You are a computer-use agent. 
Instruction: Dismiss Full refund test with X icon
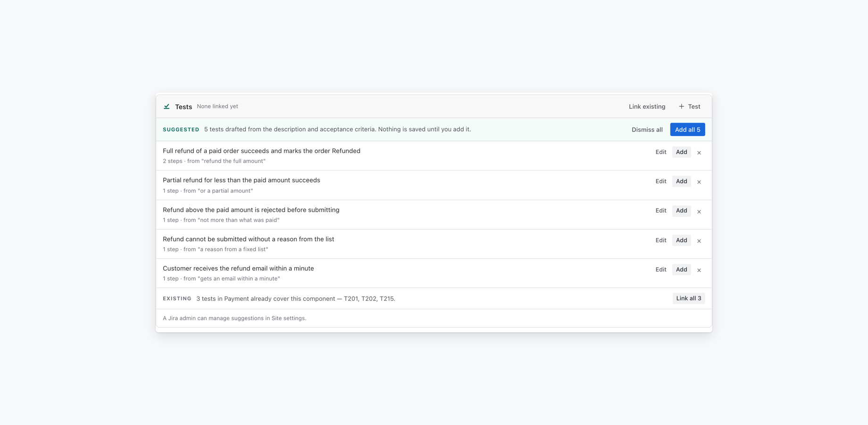click(699, 153)
